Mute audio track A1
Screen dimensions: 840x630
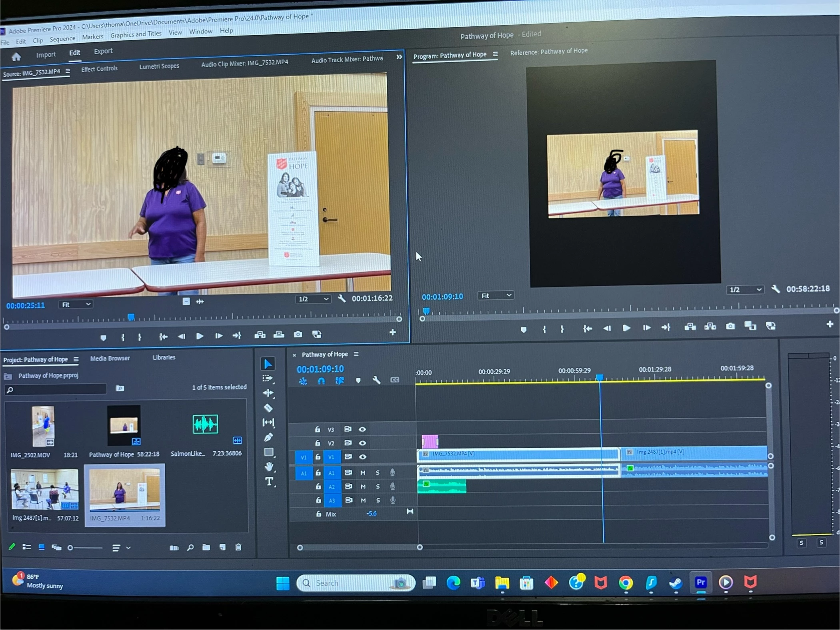coord(363,473)
